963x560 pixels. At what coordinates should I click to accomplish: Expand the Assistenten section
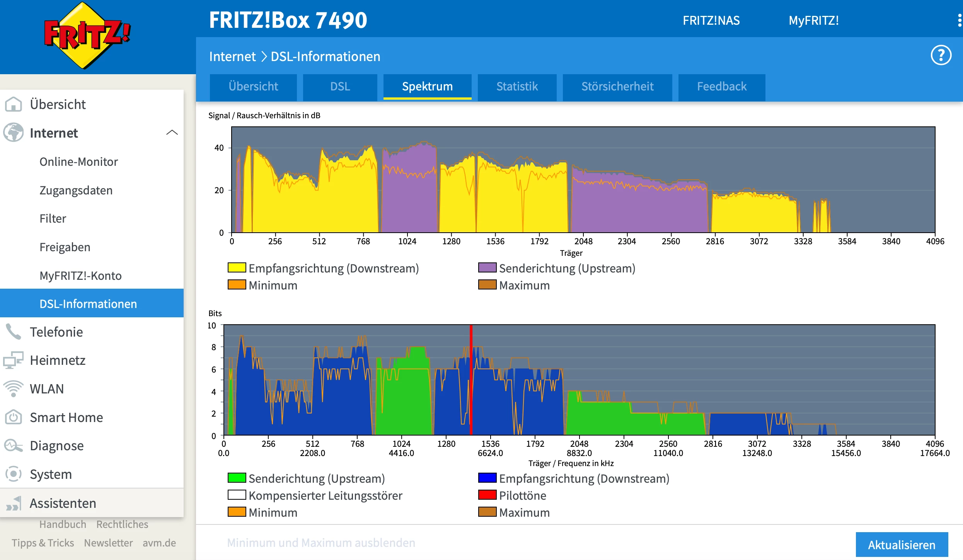tap(63, 503)
